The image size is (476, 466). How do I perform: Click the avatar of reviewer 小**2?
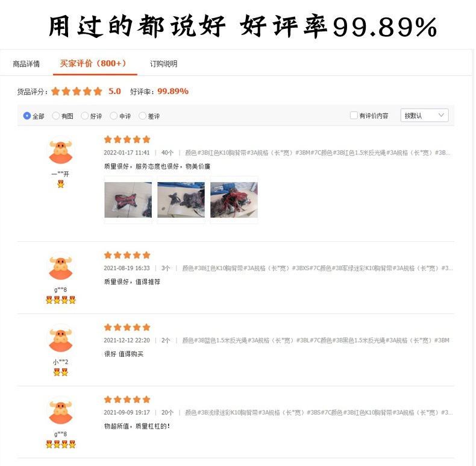point(61,338)
